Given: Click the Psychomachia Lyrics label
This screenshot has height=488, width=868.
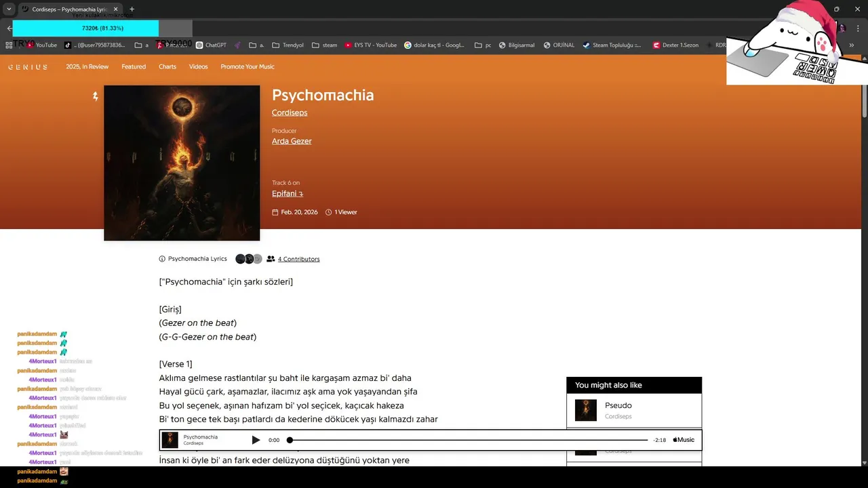Looking at the screenshot, I should coord(197,259).
